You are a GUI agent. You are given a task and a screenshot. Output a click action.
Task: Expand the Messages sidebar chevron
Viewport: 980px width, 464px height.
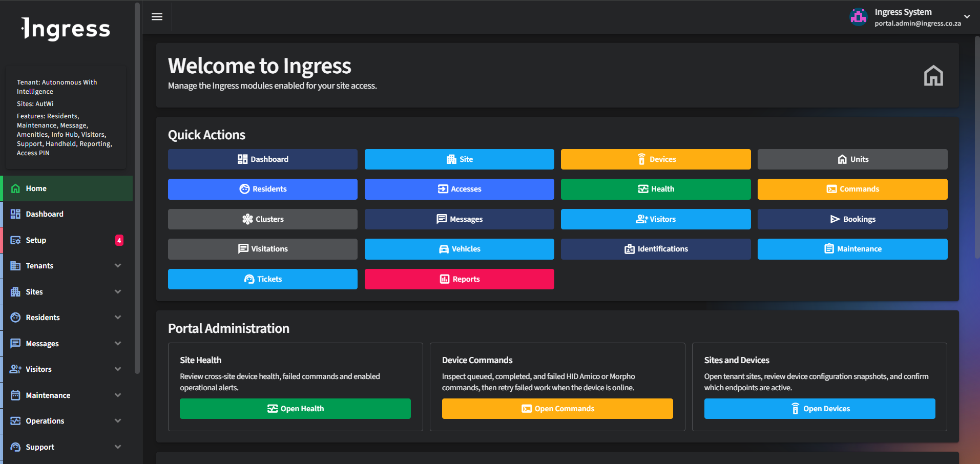click(x=118, y=344)
